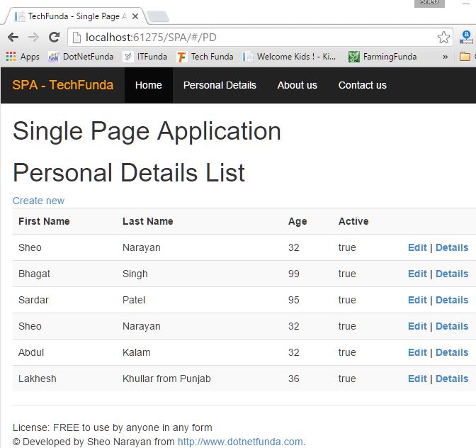Screen dimensions: 476x448
Task: Click the Personal Details List heading
Action: [x=129, y=172]
